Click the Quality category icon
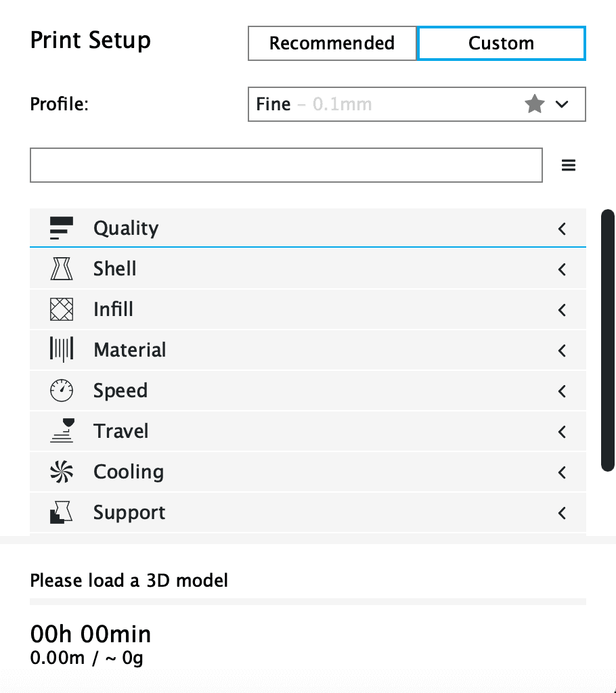This screenshot has height=693, width=616. coord(62,228)
